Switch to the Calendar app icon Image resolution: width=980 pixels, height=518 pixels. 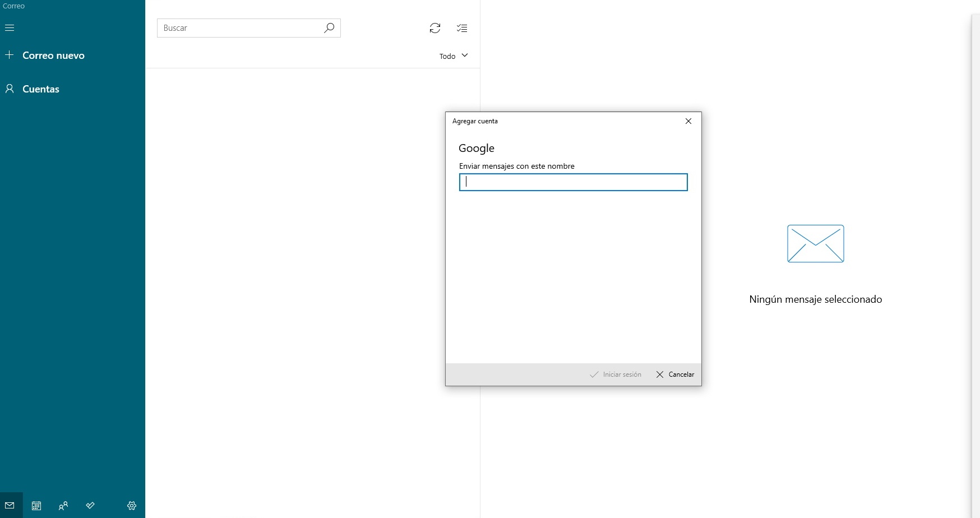[x=36, y=506]
